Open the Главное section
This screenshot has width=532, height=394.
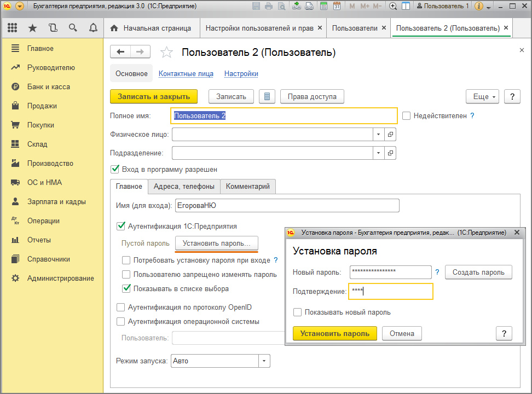click(x=41, y=49)
